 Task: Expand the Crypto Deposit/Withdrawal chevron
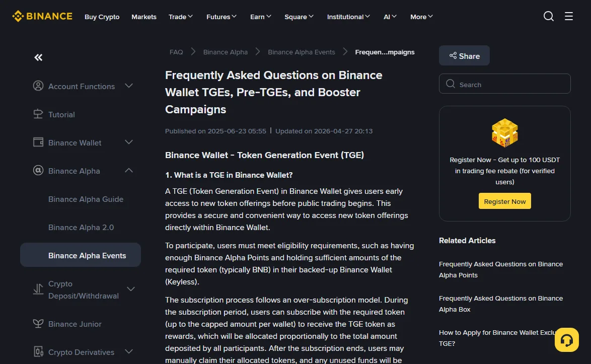pyautogui.click(x=131, y=289)
